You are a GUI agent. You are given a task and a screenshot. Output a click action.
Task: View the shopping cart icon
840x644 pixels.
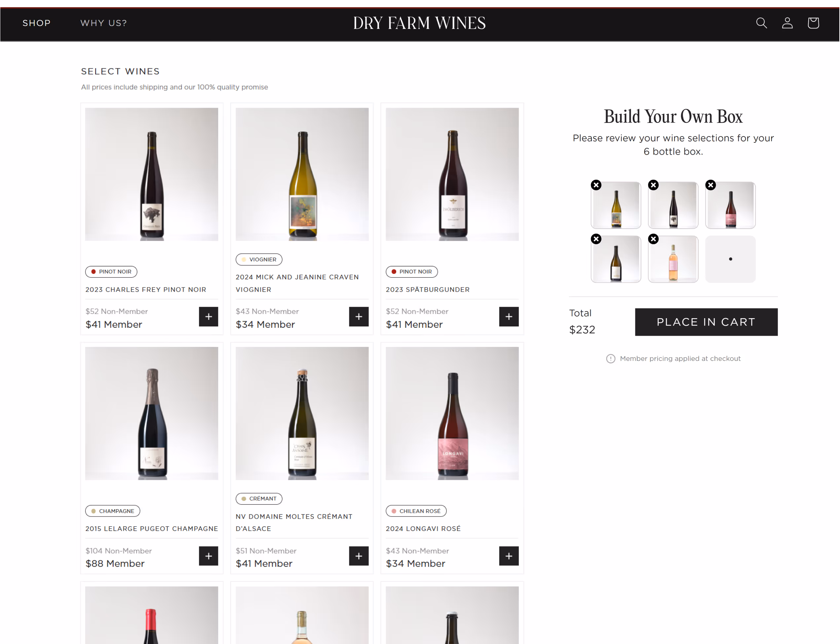coord(813,23)
